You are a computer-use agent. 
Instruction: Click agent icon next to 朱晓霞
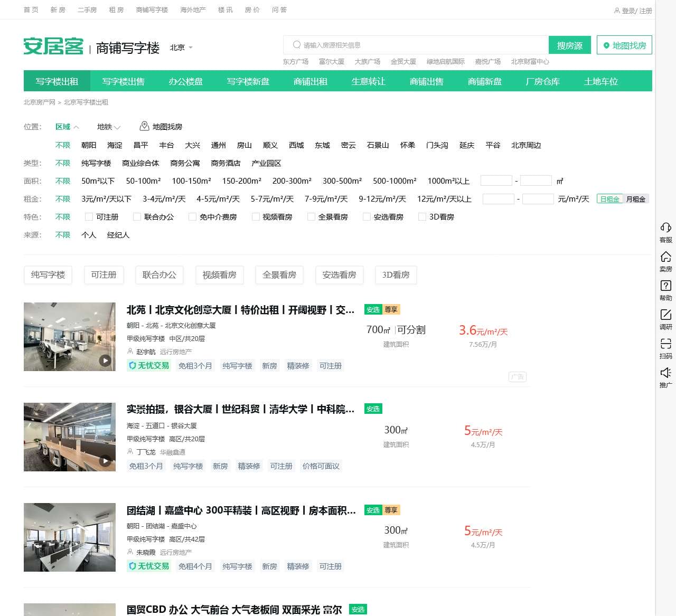coord(130,552)
